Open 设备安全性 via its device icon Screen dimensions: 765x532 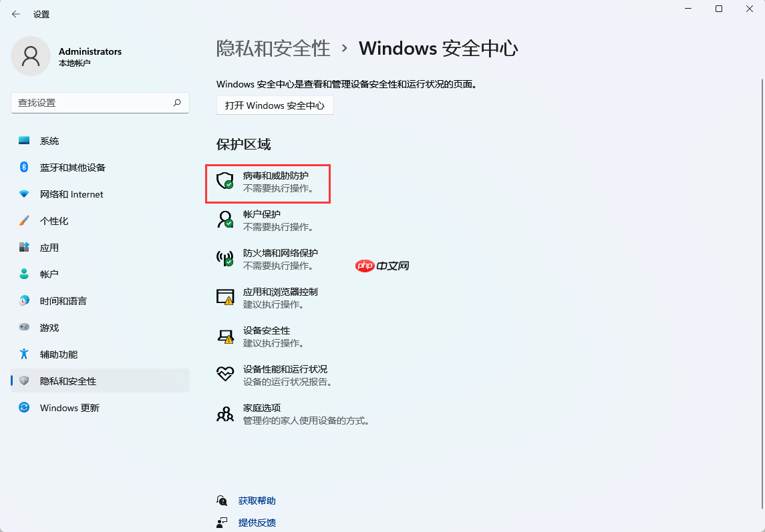click(224, 336)
